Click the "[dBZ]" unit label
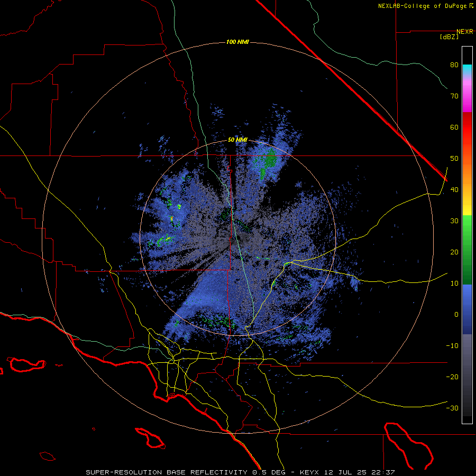Viewport: 476px width, 476px height. [449, 37]
